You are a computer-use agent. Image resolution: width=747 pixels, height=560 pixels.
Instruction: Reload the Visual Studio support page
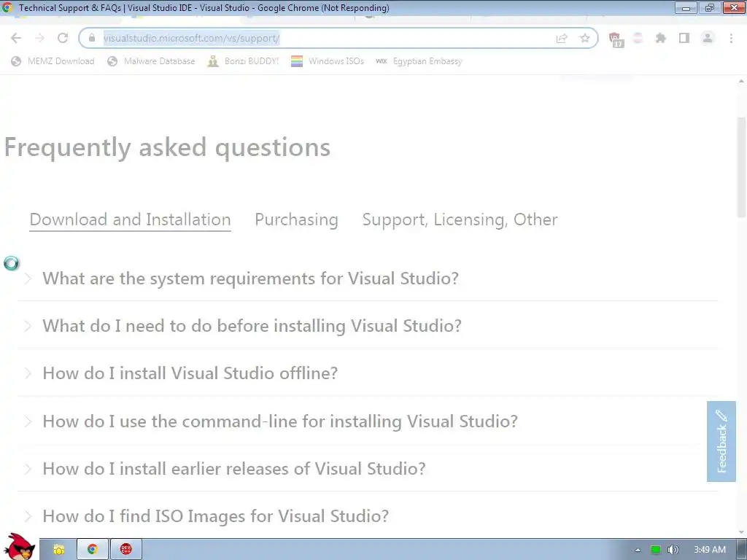tap(63, 38)
